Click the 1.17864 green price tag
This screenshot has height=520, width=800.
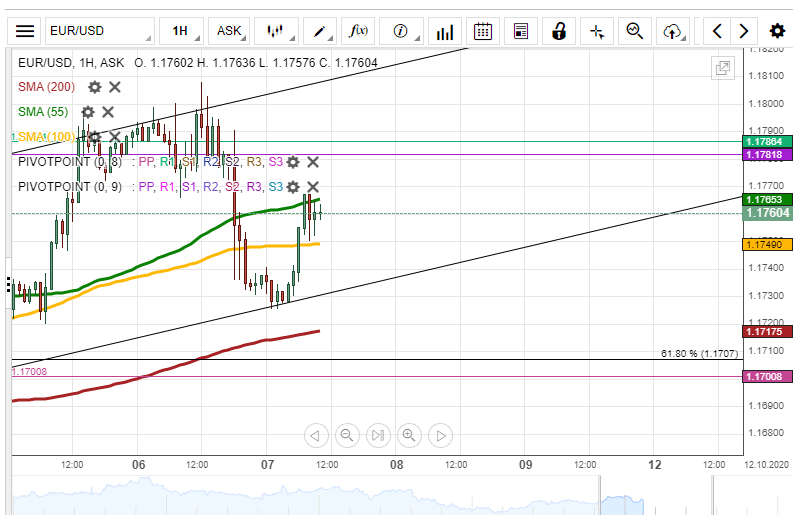[767, 141]
